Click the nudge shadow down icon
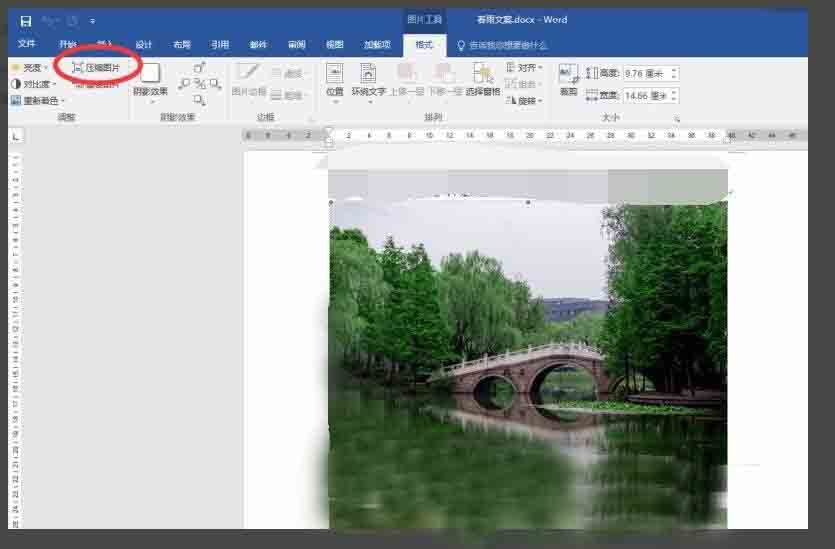This screenshot has width=835, height=549. pos(199,100)
